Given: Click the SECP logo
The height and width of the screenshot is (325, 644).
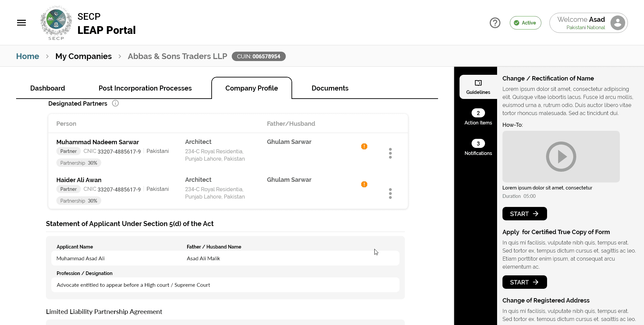Looking at the screenshot, I should (56, 22).
